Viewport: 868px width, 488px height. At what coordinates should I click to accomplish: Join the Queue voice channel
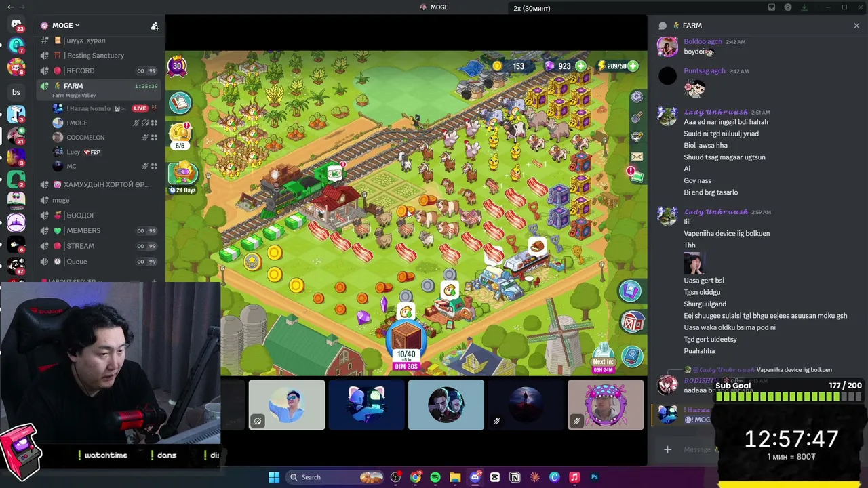(100, 262)
